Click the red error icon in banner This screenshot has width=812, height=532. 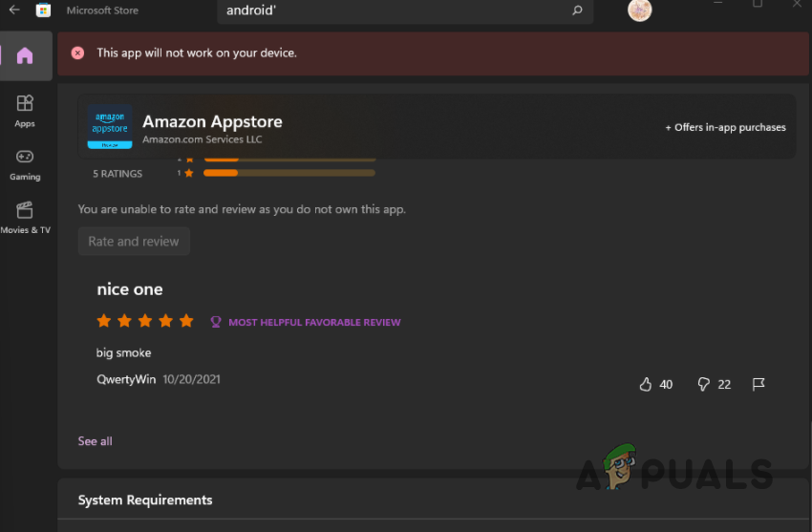(x=77, y=53)
